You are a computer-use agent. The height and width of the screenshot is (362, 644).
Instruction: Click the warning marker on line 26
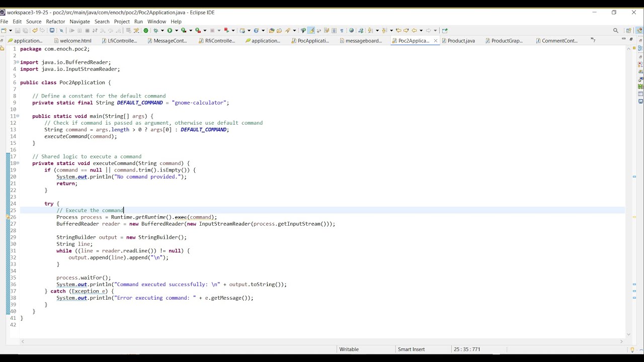tap(8, 217)
